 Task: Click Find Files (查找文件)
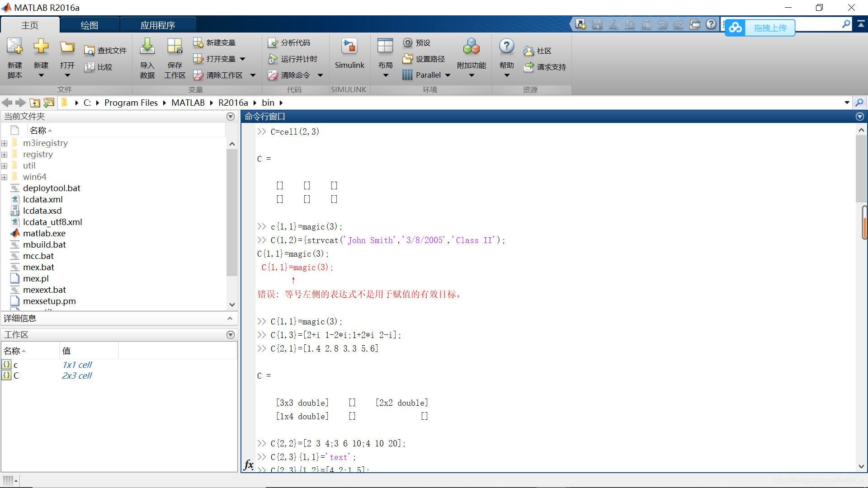point(105,51)
